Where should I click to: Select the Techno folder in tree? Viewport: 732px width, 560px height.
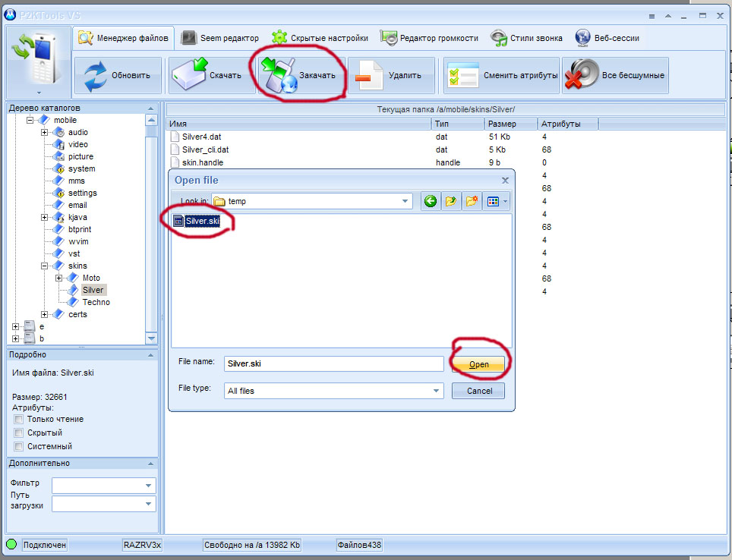[96, 302]
